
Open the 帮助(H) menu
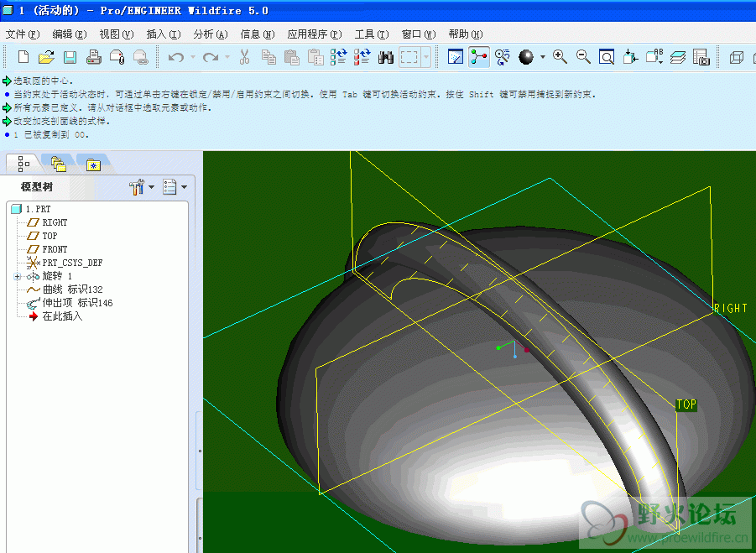coord(466,34)
